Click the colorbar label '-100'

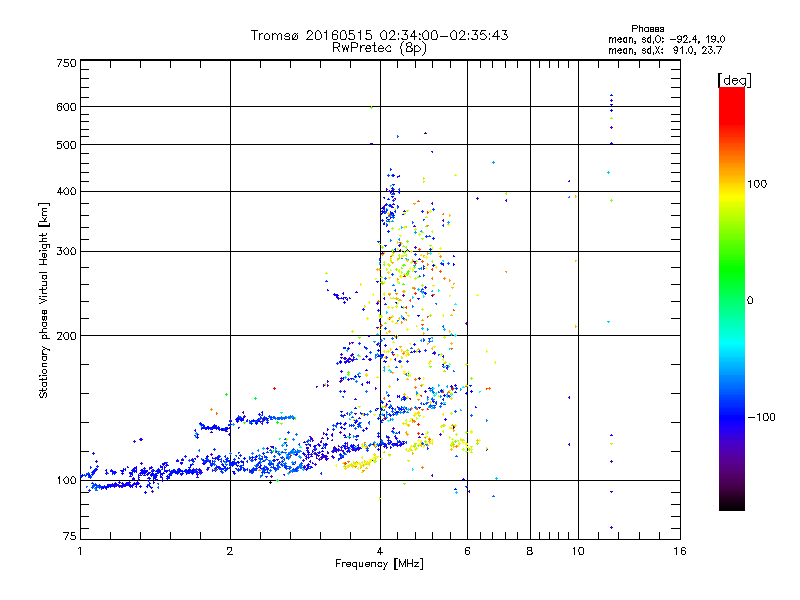(762, 417)
